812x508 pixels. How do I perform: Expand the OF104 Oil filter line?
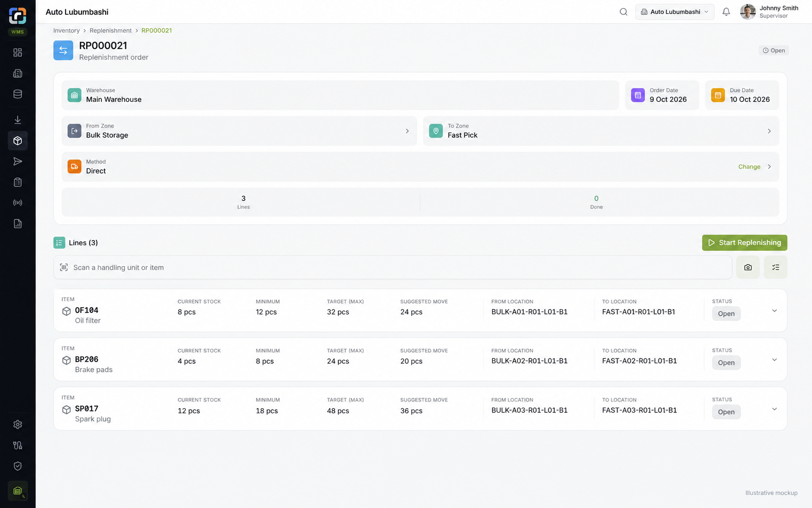coord(775,311)
